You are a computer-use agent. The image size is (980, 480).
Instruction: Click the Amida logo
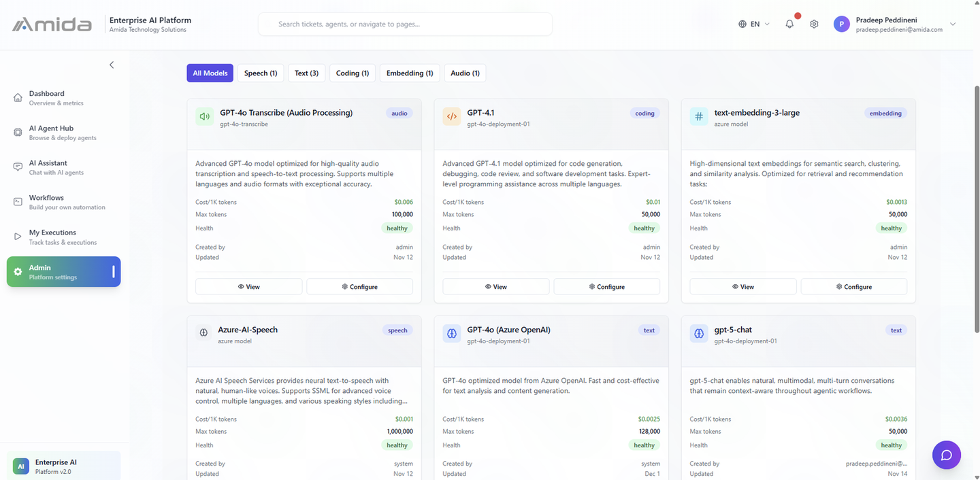(52, 24)
